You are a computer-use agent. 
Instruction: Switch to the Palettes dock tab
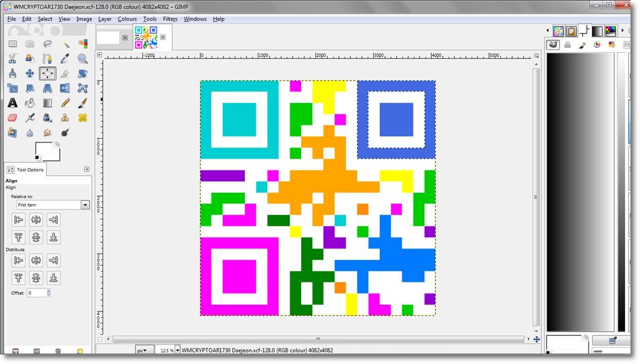click(x=610, y=31)
